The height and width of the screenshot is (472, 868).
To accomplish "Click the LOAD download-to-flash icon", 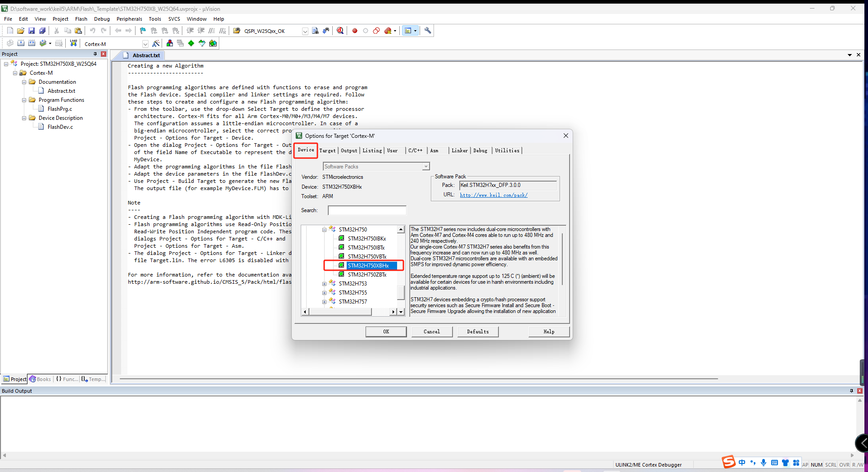I will [73, 43].
